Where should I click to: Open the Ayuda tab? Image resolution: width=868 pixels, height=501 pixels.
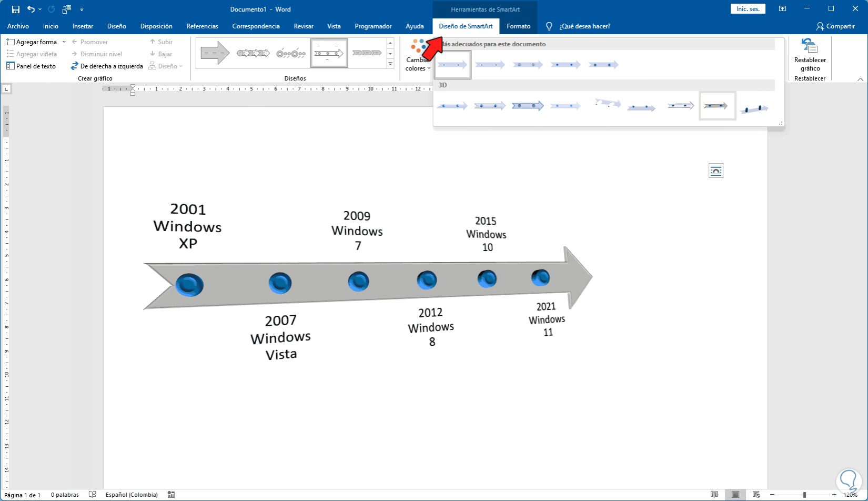(x=415, y=26)
